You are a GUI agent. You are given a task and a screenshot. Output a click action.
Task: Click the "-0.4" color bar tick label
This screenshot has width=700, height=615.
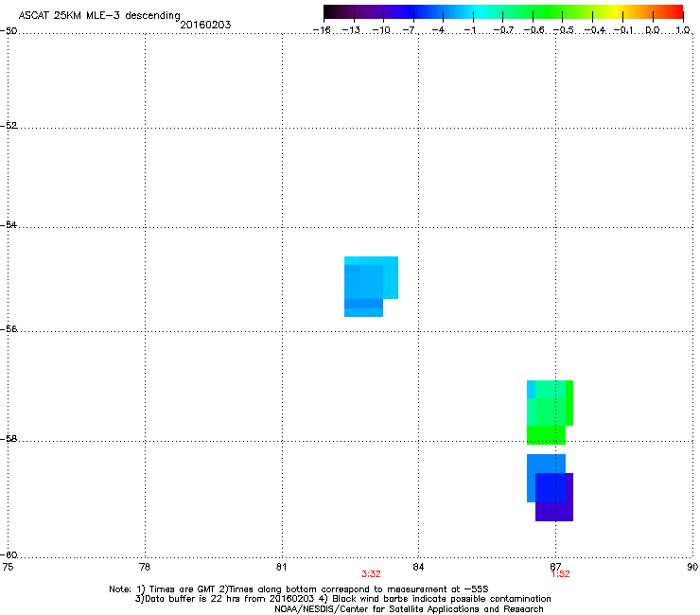tap(595, 30)
